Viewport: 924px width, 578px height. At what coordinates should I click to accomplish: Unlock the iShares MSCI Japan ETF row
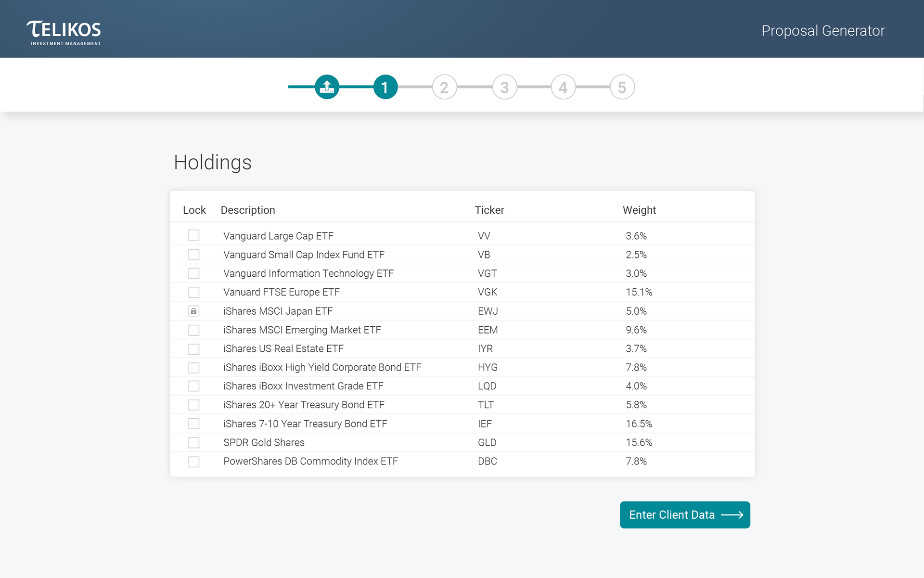tap(193, 311)
